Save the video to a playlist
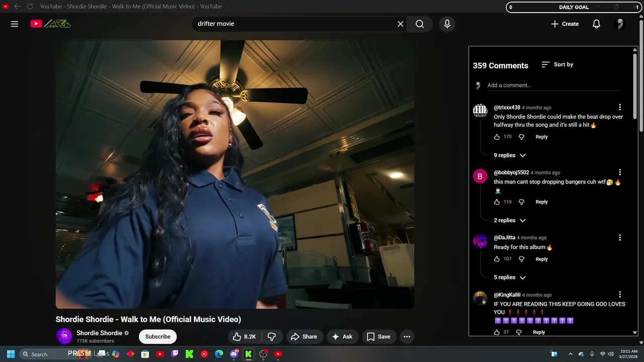 (x=378, y=337)
